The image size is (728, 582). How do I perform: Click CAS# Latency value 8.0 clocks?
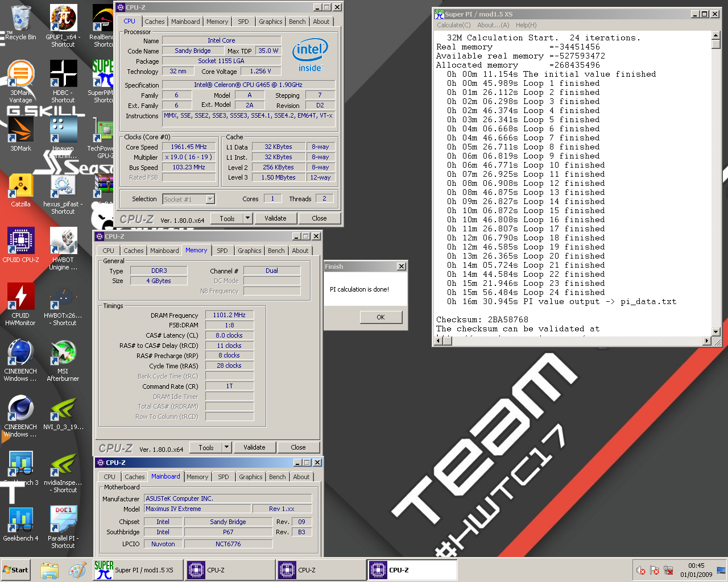point(229,335)
